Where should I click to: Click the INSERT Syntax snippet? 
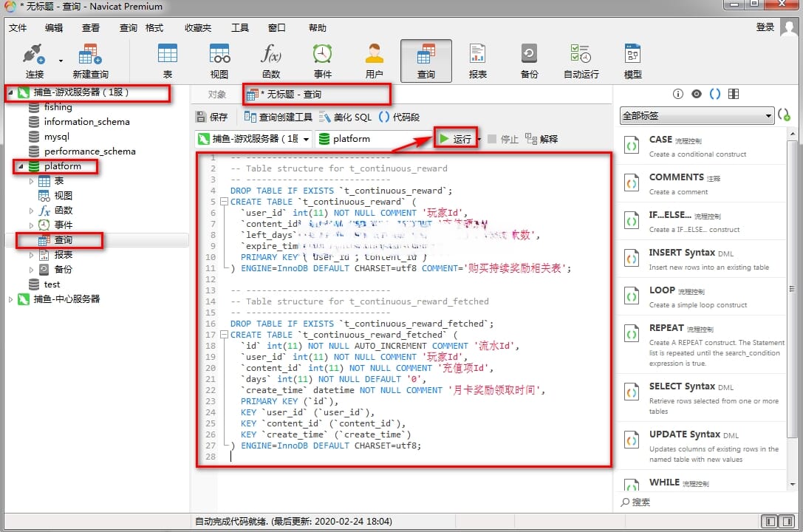(x=702, y=259)
